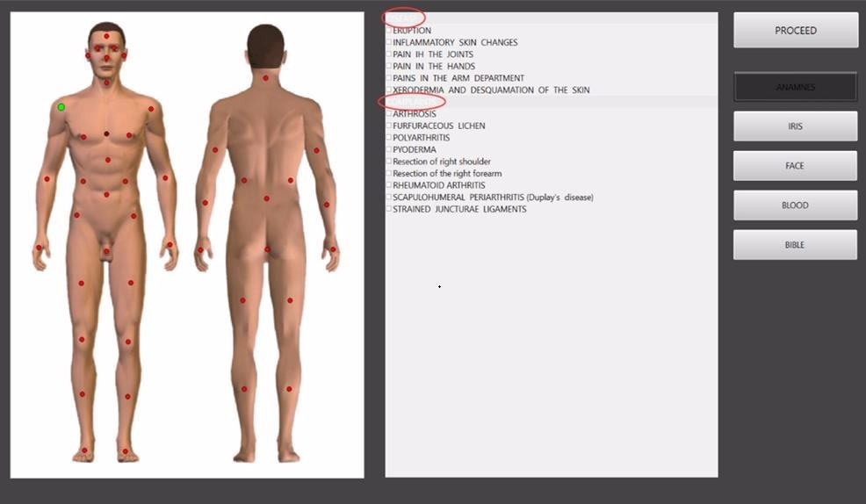Screen dimensions: 866x504
Task: Select back figure's upper arm point, image's right side
Action: pos(316,150)
